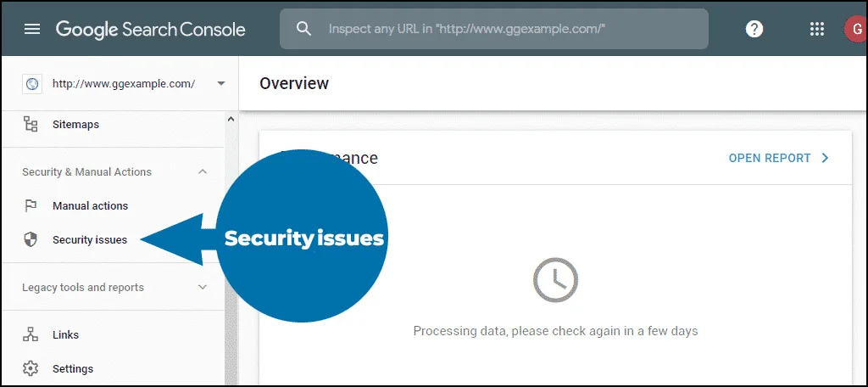Click the account avatar G
This screenshot has height=387, width=868.
[x=856, y=29]
